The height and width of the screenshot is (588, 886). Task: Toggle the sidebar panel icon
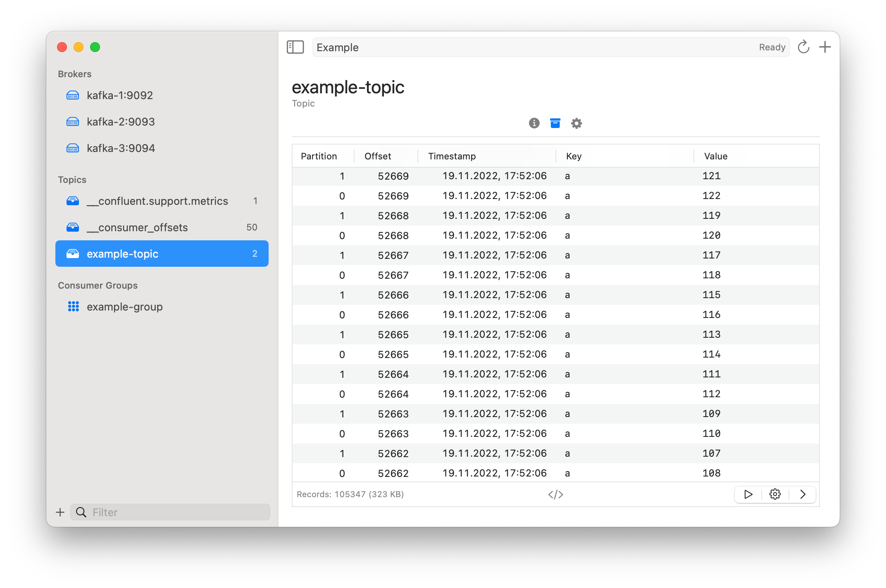[x=295, y=47]
